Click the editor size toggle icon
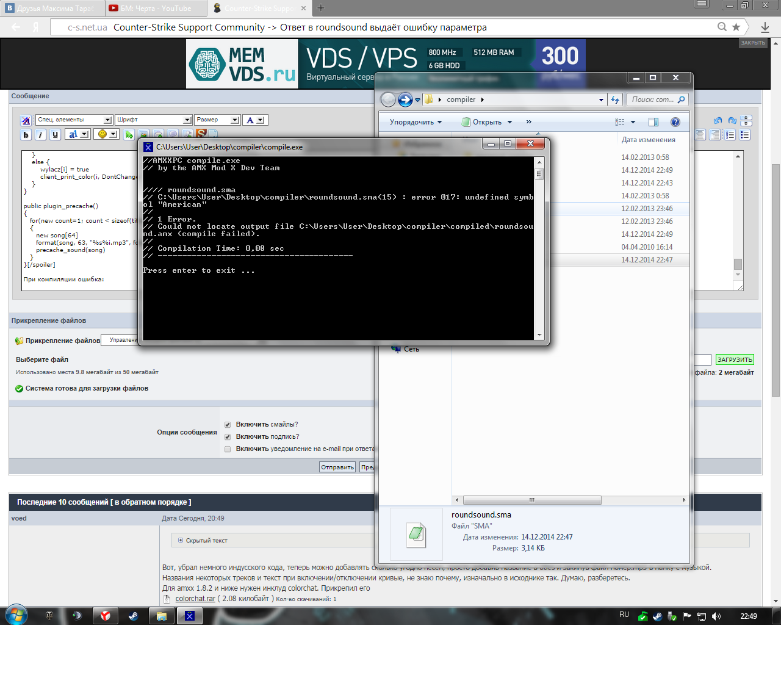The image size is (781, 700). (x=746, y=120)
